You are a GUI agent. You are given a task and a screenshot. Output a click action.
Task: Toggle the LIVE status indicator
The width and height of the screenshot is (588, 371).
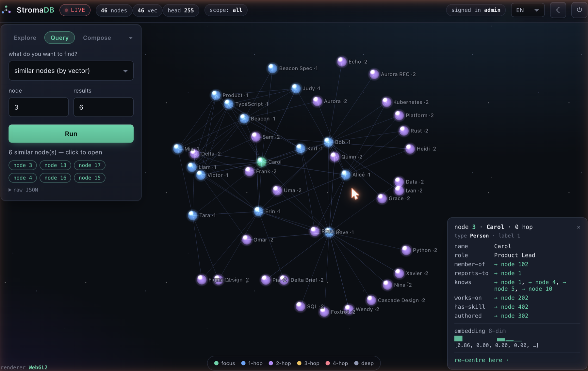pos(75,10)
